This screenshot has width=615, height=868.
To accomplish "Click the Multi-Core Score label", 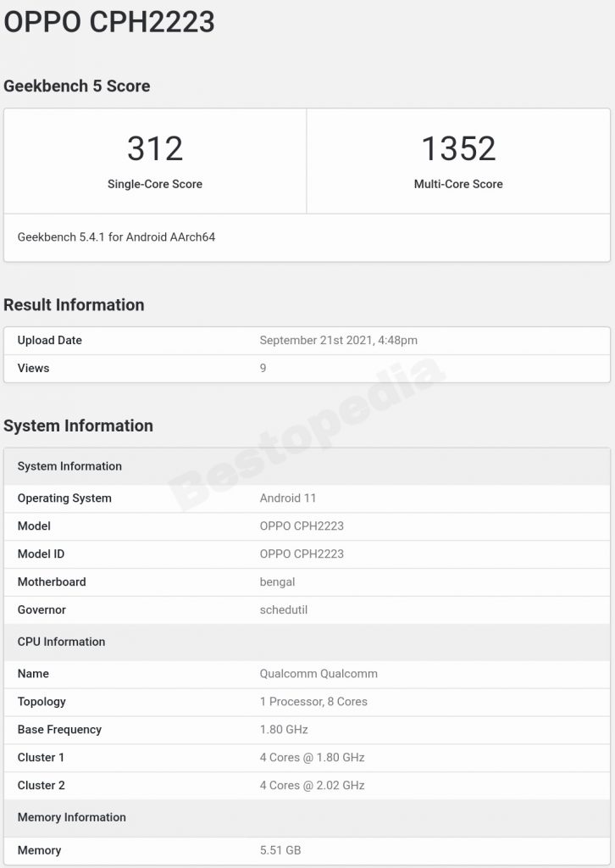I will 458,184.
